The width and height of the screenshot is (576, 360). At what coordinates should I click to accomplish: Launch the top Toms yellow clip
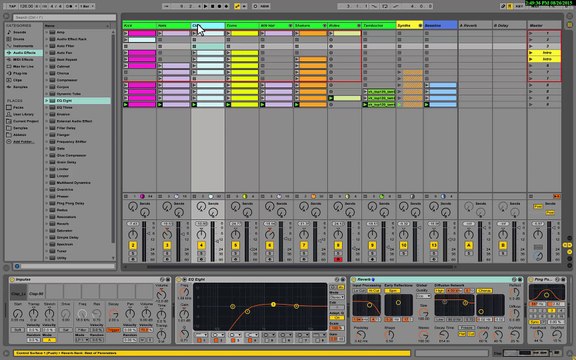[x=228, y=33]
